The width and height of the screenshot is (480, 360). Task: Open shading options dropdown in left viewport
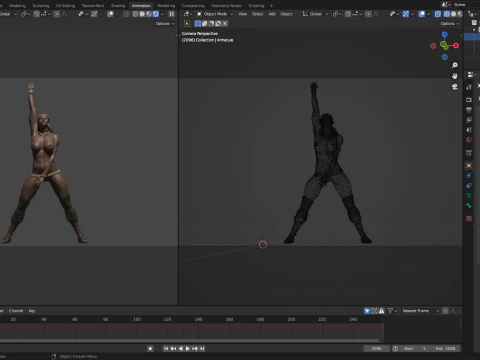[162, 14]
